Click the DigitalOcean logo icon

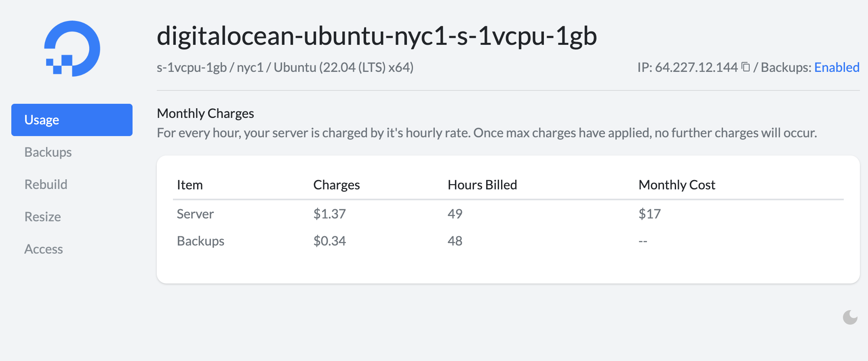click(x=72, y=48)
